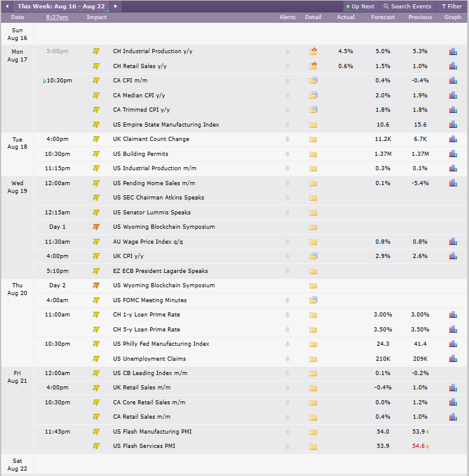The width and height of the screenshot is (469, 476).
Task: Enable alert bell for EZ ECB President Lagarde Speaks
Action: [287, 271]
